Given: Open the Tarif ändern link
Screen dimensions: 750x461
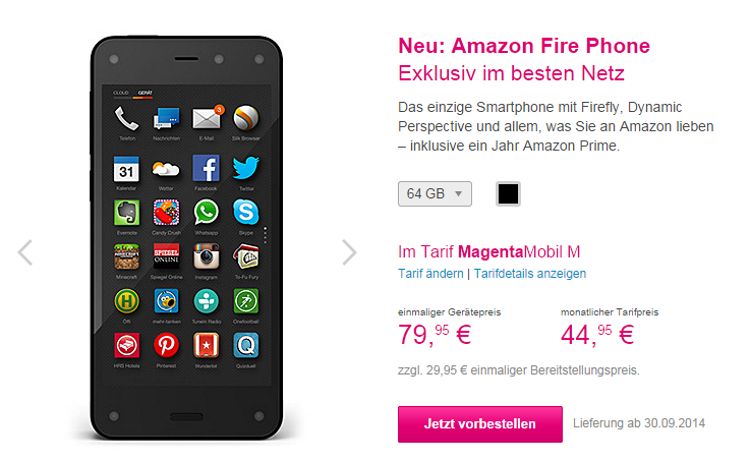Looking at the screenshot, I should [x=430, y=274].
